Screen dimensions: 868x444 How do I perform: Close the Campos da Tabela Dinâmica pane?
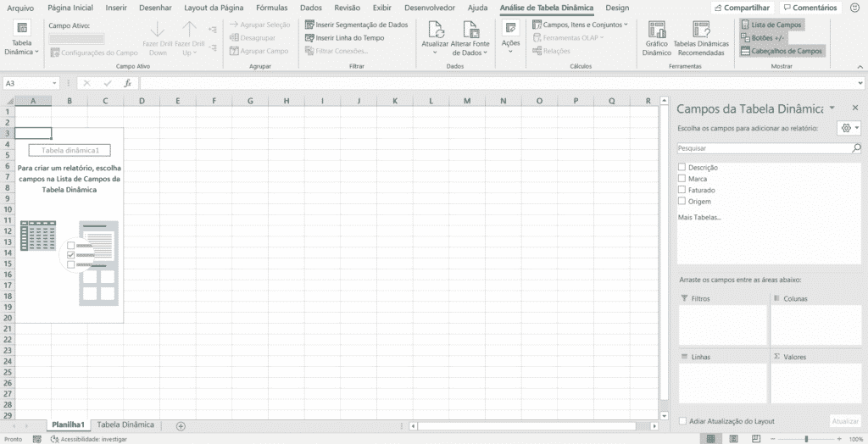pos(855,108)
